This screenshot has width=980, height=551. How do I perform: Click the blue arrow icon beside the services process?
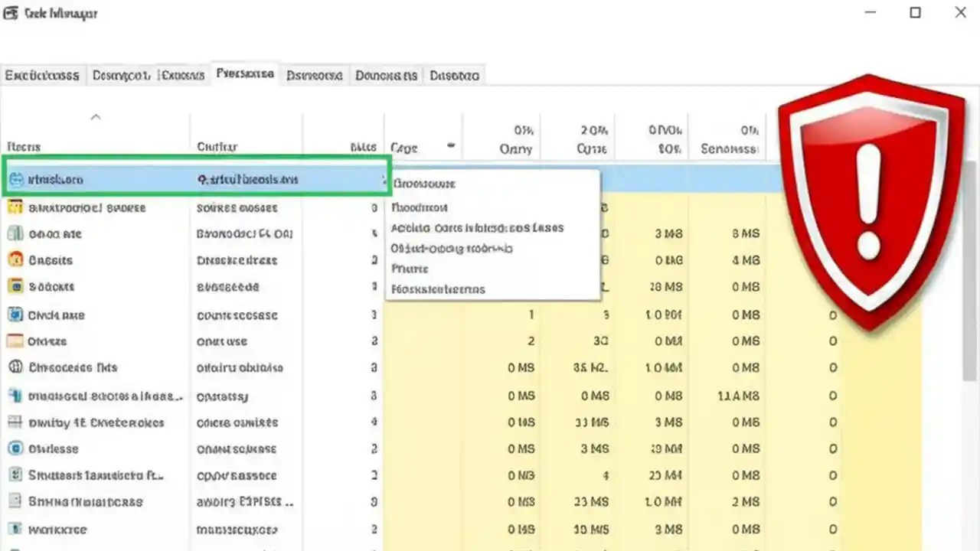(15, 396)
